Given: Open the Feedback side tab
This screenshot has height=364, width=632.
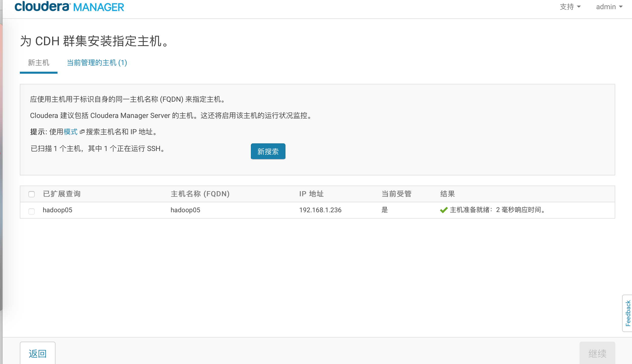Looking at the screenshot, I should (627, 313).
